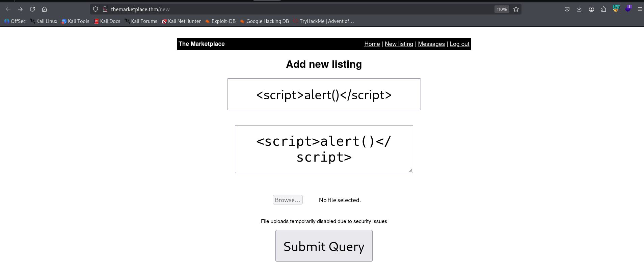
Task: Grab the textarea resize handle
Action: click(410, 170)
